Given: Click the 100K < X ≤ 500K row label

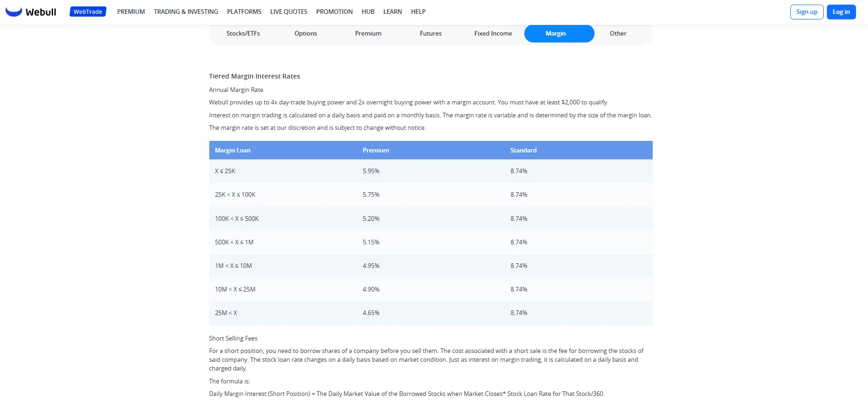Looking at the screenshot, I should pyautogui.click(x=237, y=219).
